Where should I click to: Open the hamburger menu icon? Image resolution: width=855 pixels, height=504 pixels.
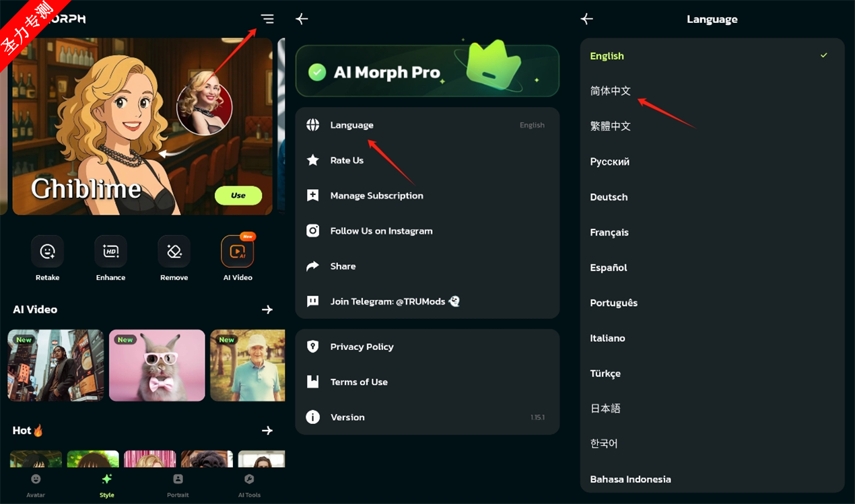(x=267, y=19)
